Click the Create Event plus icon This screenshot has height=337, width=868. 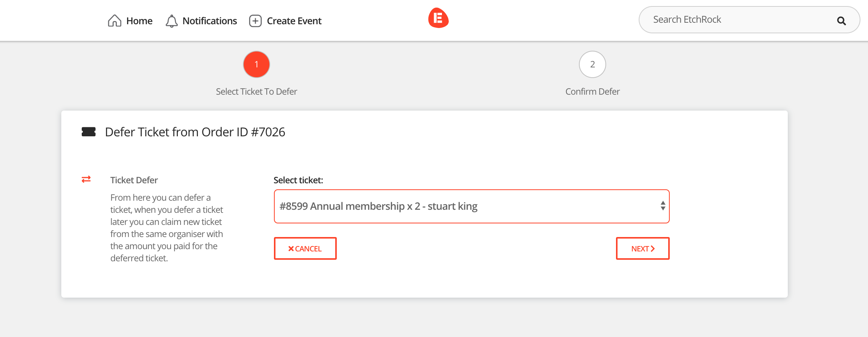pos(255,21)
